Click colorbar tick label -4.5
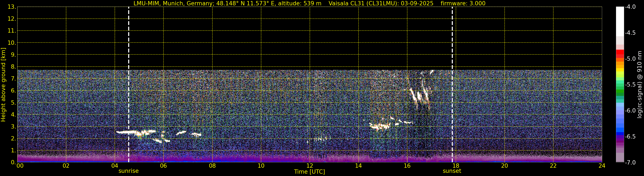Image resolution: width=644 pixels, height=176 pixels. (x=630, y=33)
